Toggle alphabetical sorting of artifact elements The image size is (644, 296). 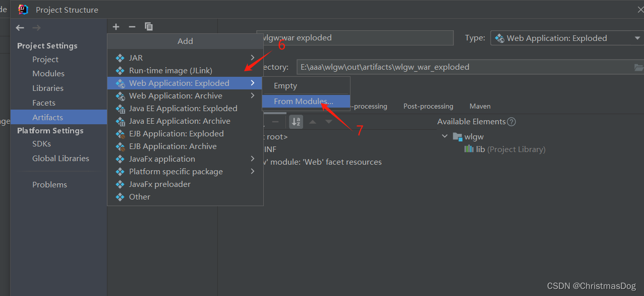[x=296, y=121]
